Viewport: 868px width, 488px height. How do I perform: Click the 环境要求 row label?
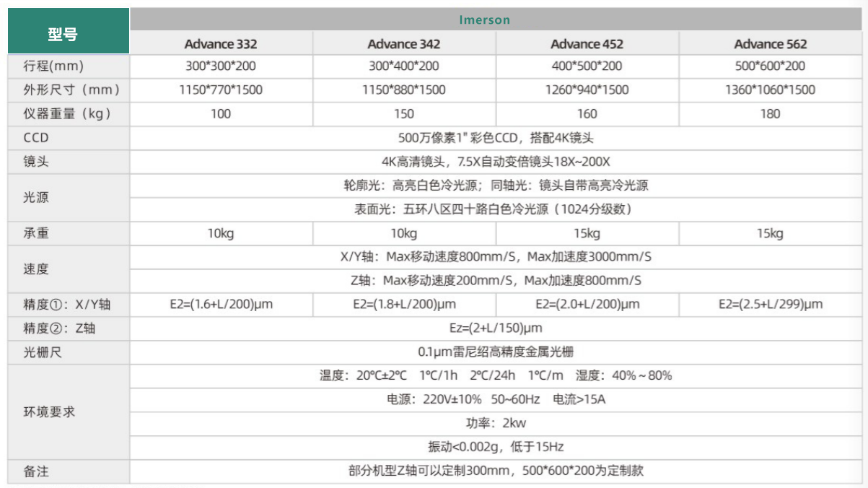pos(49,412)
